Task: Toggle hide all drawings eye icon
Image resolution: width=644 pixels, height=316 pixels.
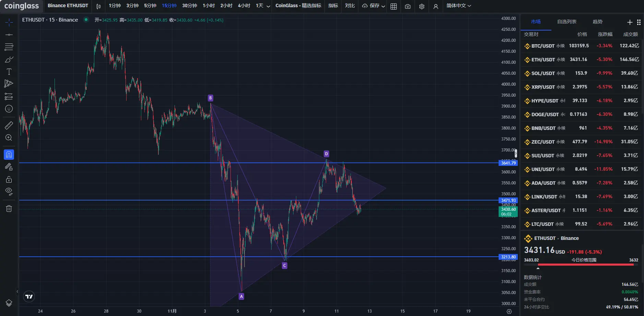Action: click(9, 192)
